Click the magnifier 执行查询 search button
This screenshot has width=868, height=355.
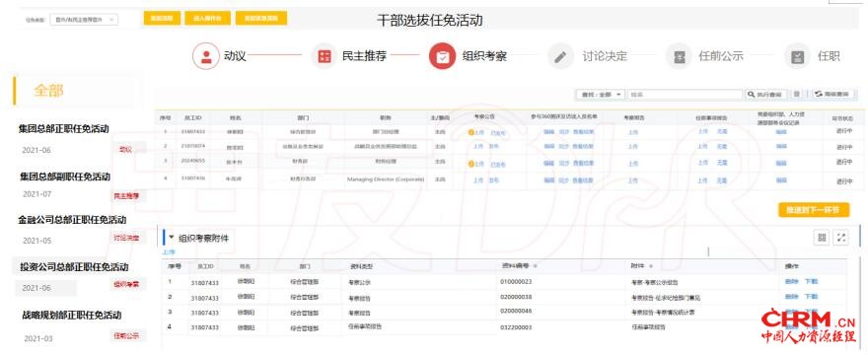(765, 95)
